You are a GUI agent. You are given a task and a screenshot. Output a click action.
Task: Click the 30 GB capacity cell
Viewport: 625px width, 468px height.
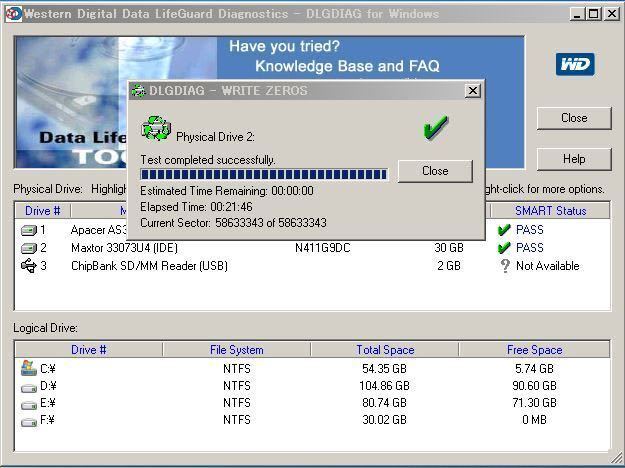(449, 248)
